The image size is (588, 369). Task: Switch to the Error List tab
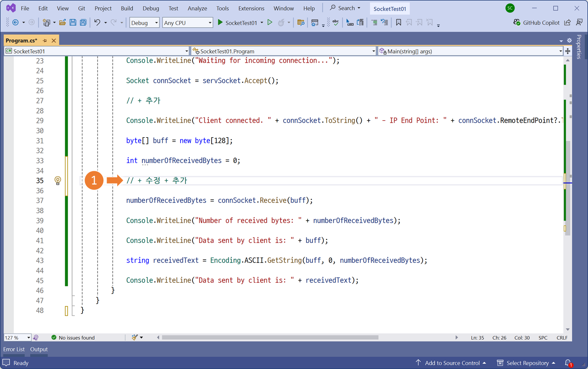point(14,349)
